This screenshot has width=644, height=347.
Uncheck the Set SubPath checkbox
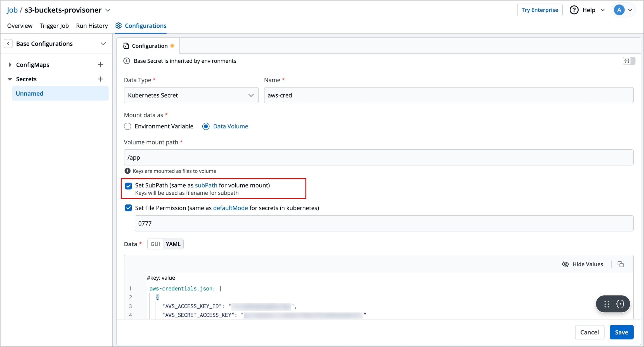128,186
